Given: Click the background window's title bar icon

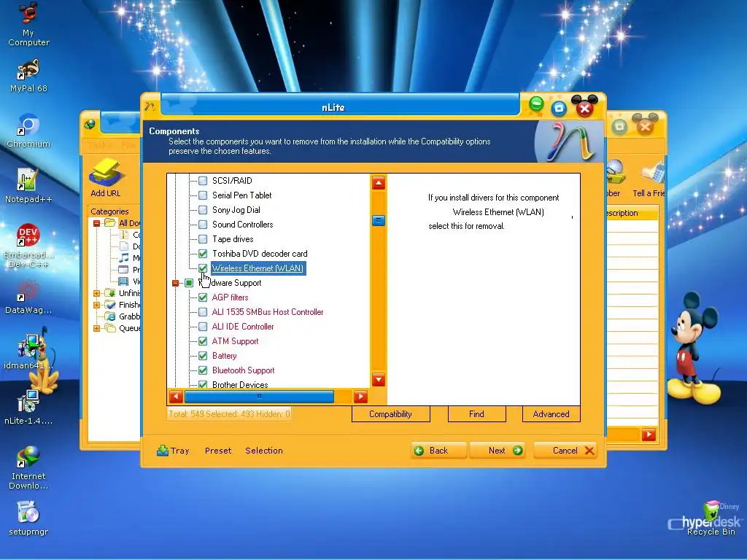Looking at the screenshot, I should tap(89, 125).
